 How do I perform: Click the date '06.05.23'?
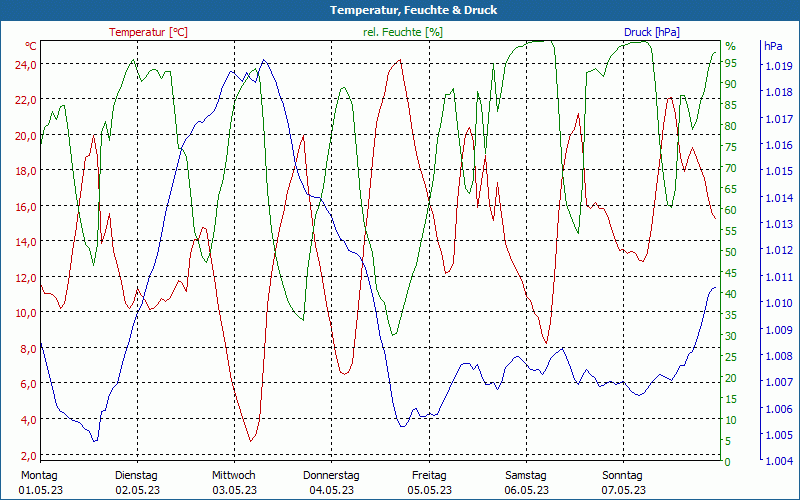click(527, 490)
